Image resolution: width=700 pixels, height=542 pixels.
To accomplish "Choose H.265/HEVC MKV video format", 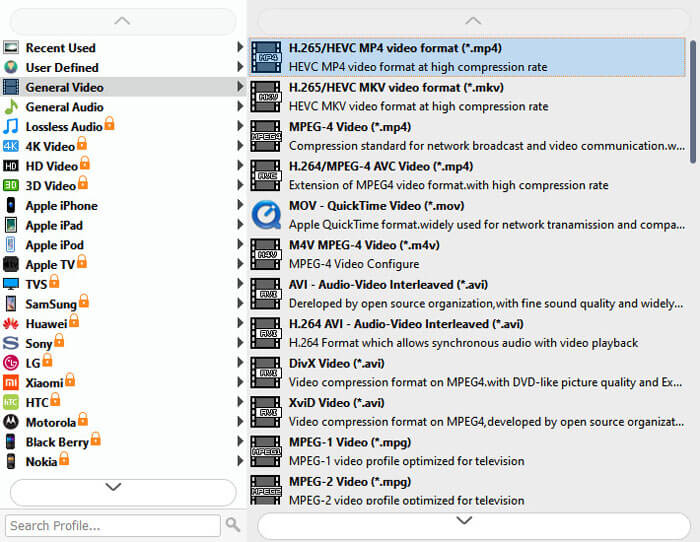I will [x=467, y=96].
